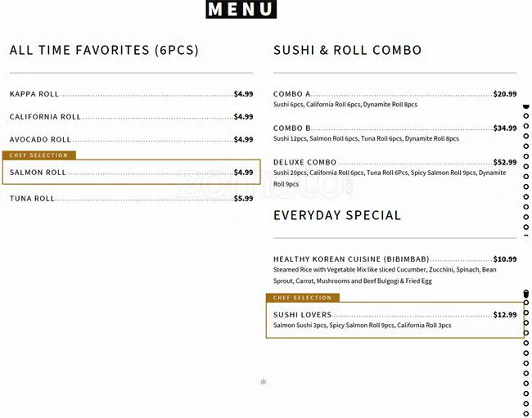
Task: Click the Everyday Special section heading
Action: [337, 216]
